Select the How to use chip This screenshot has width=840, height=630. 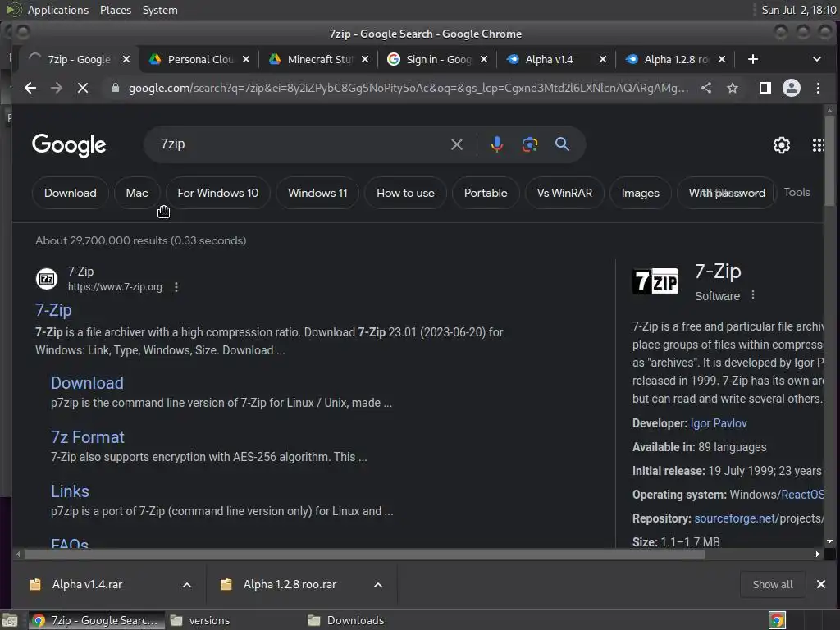[x=405, y=193]
